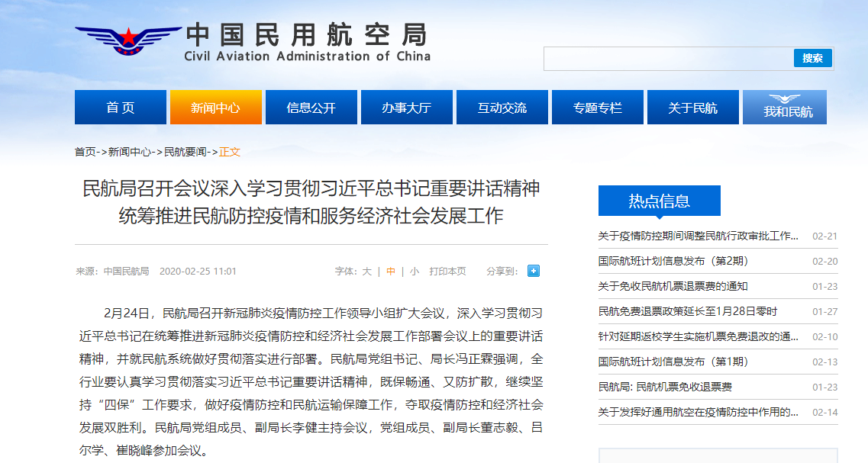Select the 新闻中心 navigation tab

[216, 108]
